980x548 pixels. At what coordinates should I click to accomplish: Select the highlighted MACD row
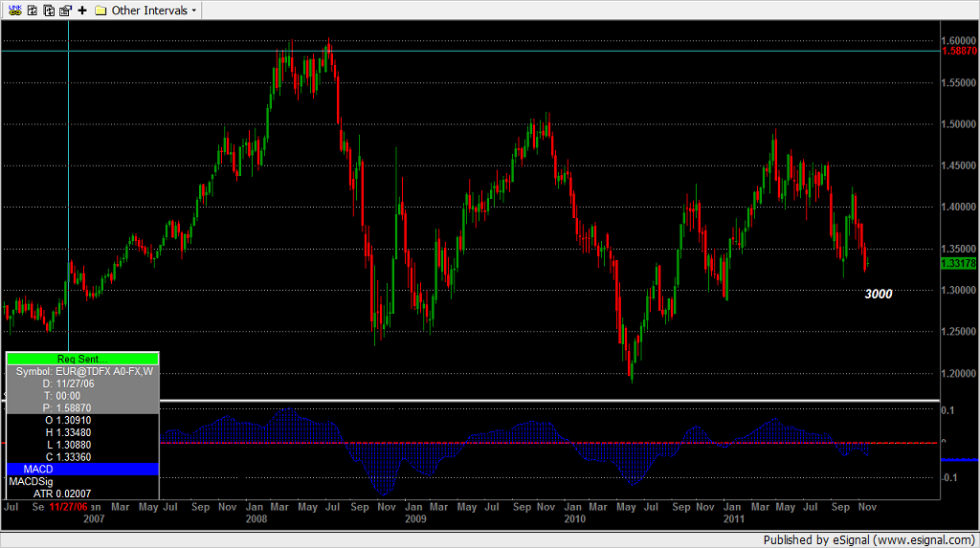click(82, 470)
